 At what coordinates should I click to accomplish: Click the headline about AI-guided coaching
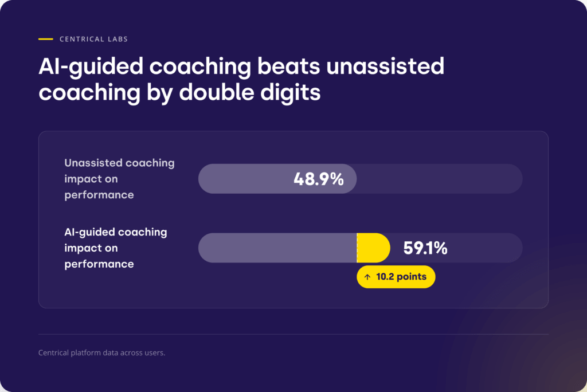(241, 79)
